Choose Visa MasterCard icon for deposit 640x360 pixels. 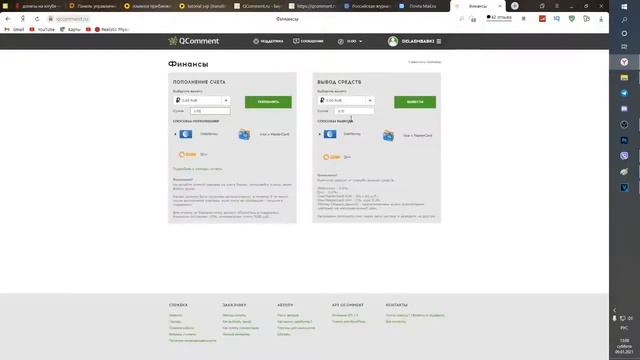tap(244, 134)
